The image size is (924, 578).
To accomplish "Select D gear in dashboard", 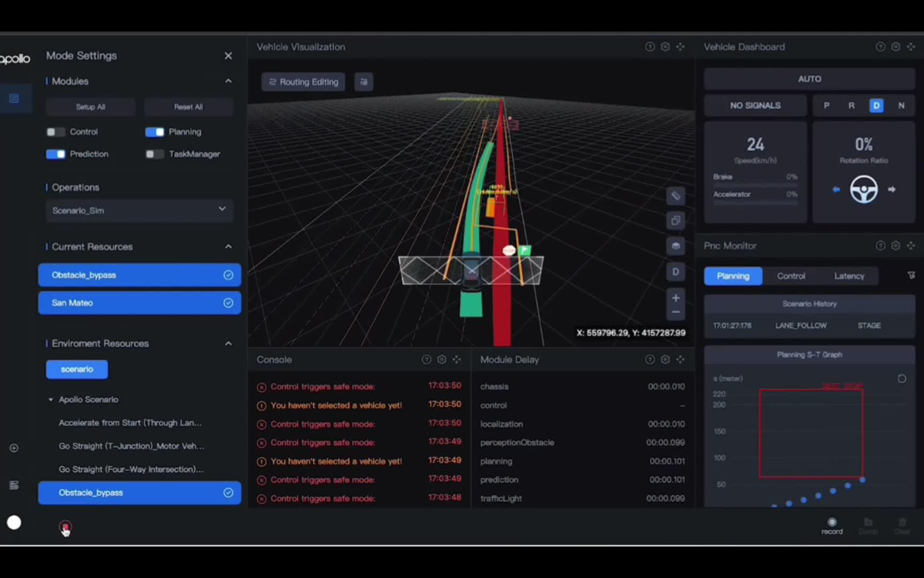I will (x=876, y=105).
